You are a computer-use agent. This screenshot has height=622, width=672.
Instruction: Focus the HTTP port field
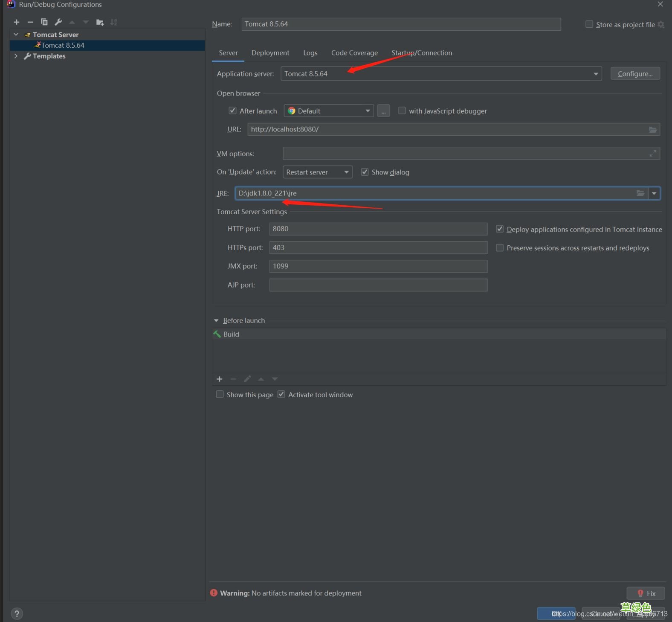point(378,229)
